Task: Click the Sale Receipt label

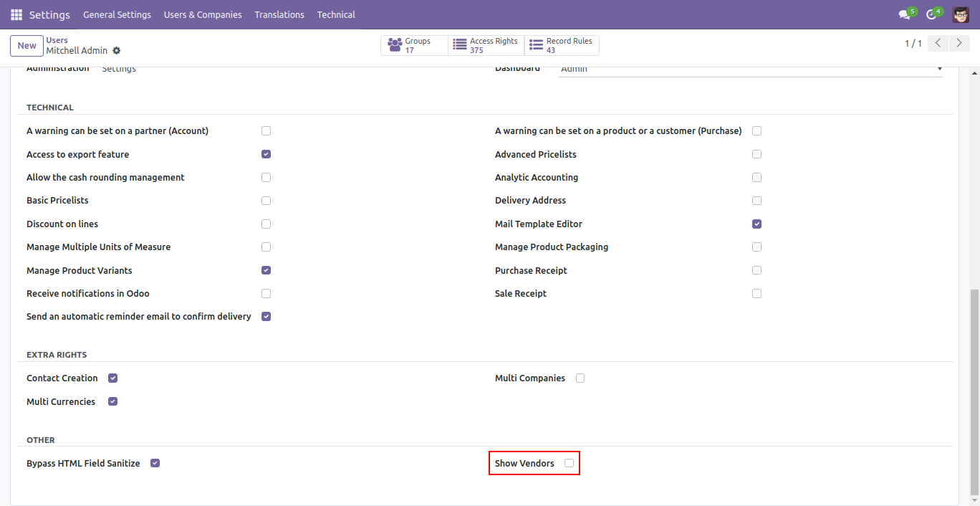Action: [521, 293]
